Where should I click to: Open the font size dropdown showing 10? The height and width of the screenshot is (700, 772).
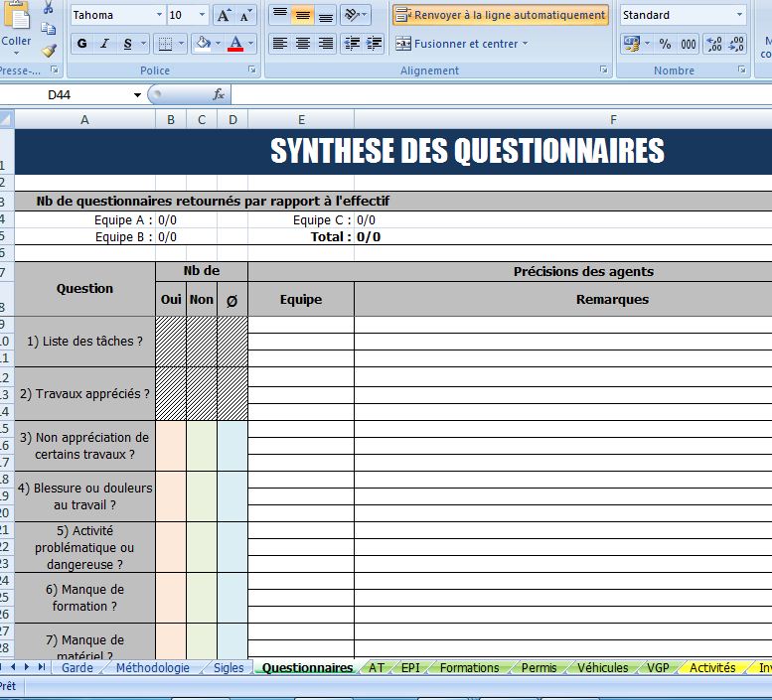[202, 15]
